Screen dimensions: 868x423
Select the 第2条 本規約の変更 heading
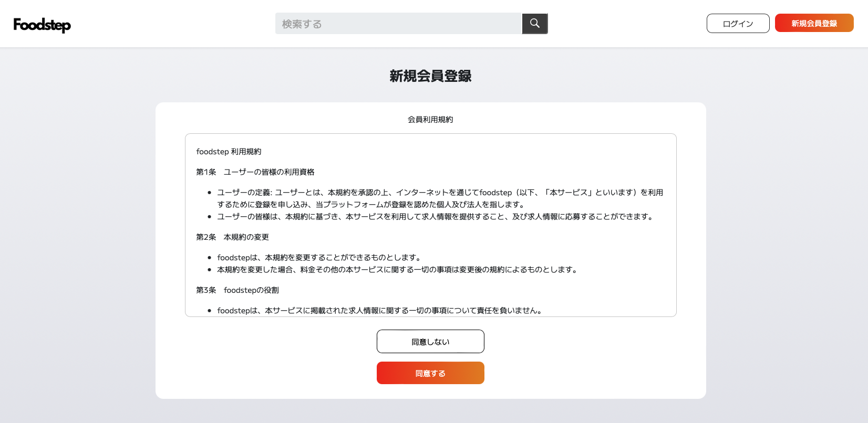tap(232, 237)
